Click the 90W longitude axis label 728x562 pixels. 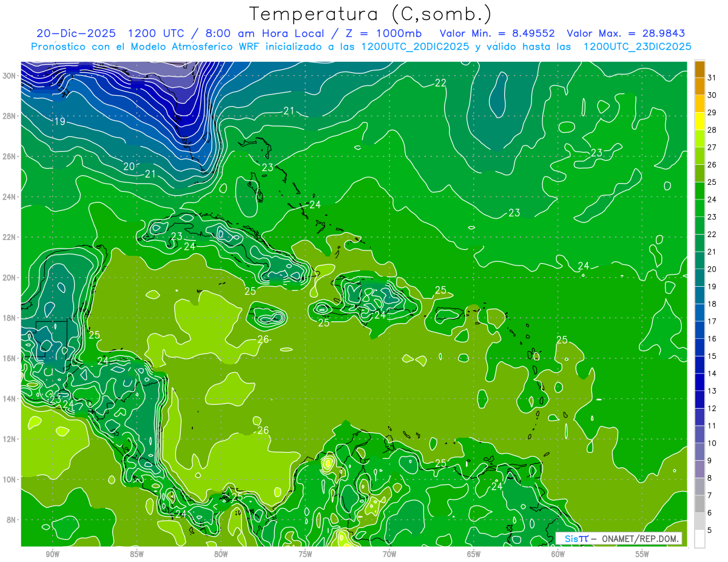coord(52,554)
